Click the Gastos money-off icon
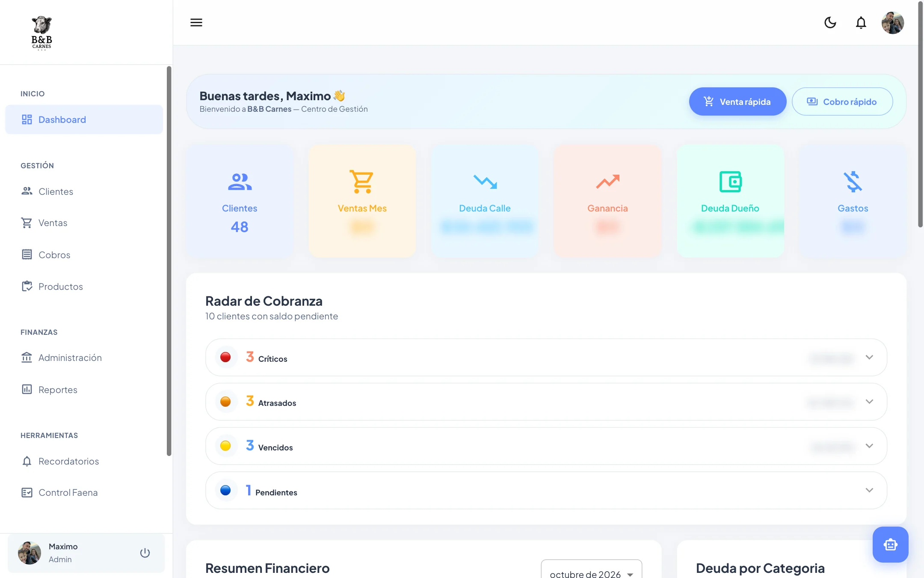The height and width of the screenshot is (578, 924). pyautogui.click(x=853, y=182)
